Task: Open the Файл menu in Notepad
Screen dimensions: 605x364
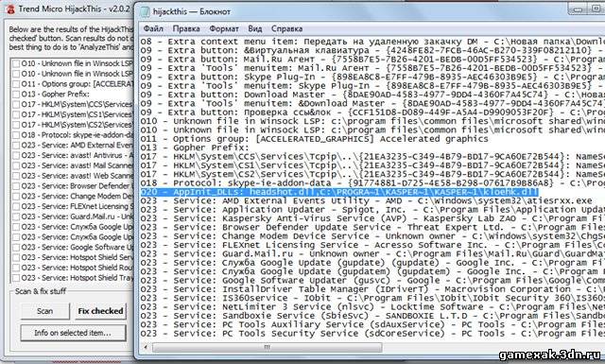Action: pos(153,28)
